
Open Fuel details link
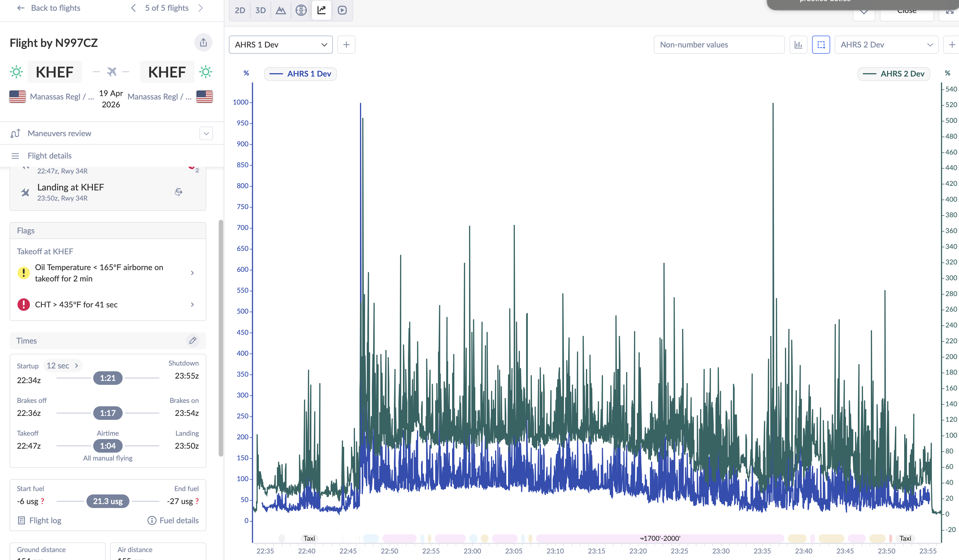point(173,520)
